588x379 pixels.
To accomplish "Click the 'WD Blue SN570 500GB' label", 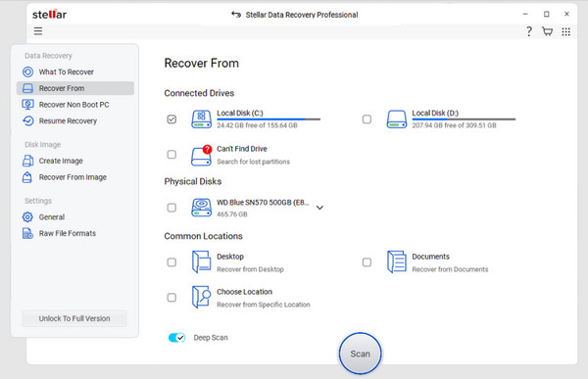I will point(263,202).
